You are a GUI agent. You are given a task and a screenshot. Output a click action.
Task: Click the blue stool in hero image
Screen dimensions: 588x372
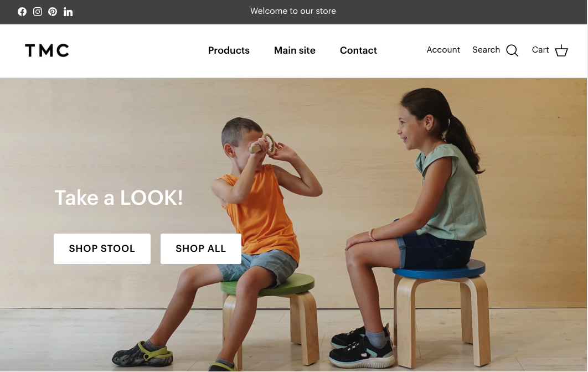coord(441,311)
